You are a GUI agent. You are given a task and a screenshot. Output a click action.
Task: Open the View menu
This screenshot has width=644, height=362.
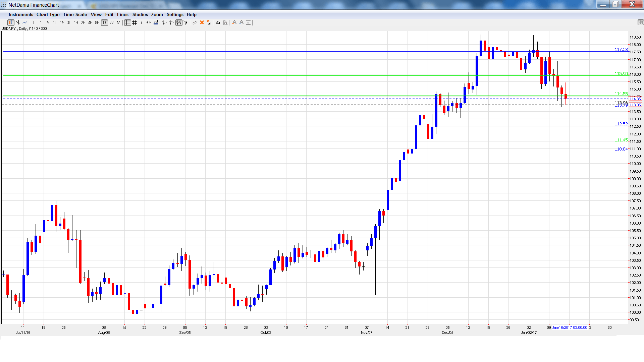pos(96,14)
